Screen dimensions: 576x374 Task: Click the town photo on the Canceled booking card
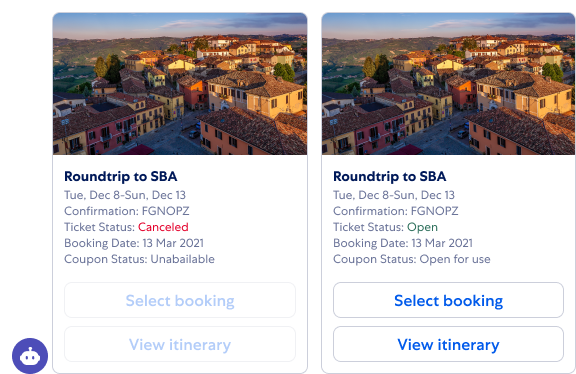point(180,84)
